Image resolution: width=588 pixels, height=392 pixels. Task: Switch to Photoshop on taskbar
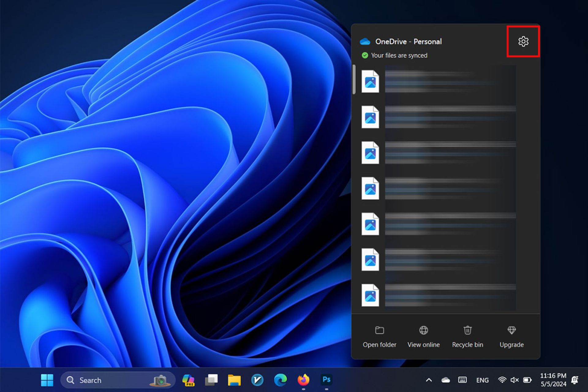pyautogui.click(x=326, y=380)
